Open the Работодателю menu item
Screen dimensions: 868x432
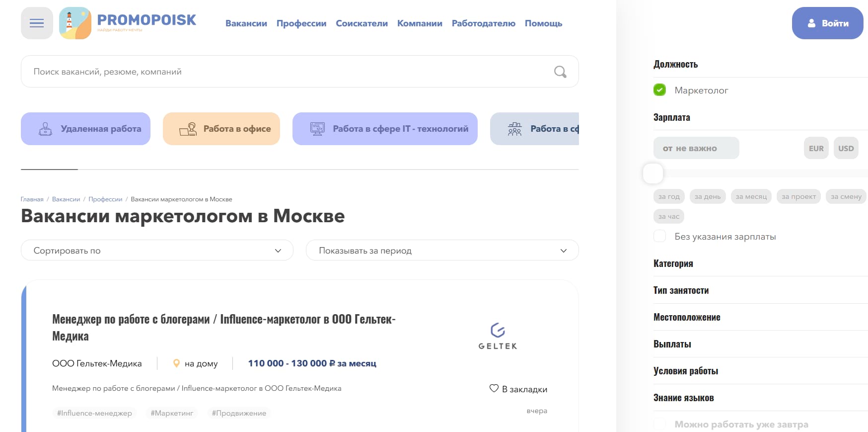pyautogui.click(x=483, y=23)
